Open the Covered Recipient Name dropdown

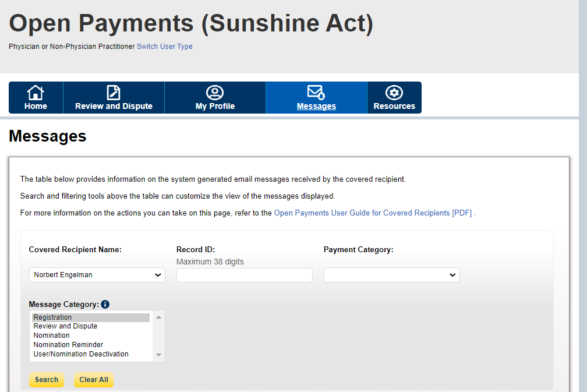tap(97, 275)
